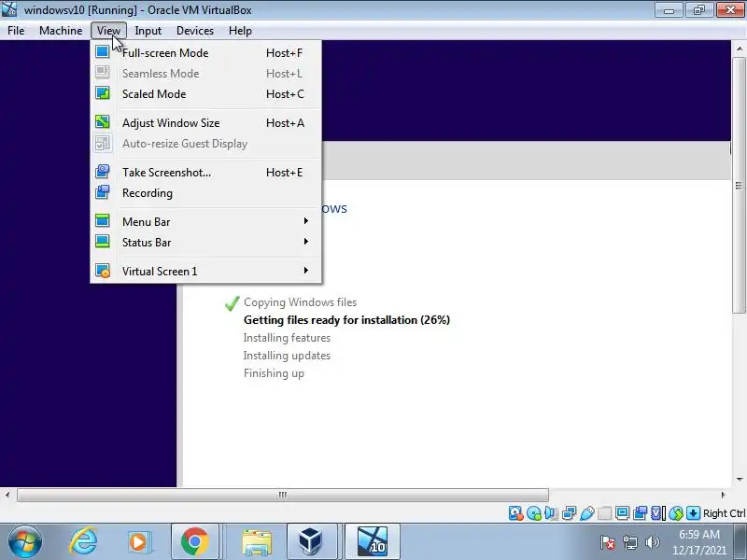Click the Adjust Window Size icon
The height and width of the screenshot is (560, 747).
102,122
